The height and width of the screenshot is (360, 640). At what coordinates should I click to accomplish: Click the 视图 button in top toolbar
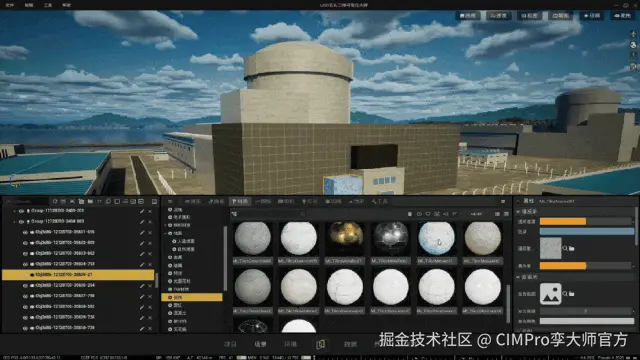[x=529, y=16]
